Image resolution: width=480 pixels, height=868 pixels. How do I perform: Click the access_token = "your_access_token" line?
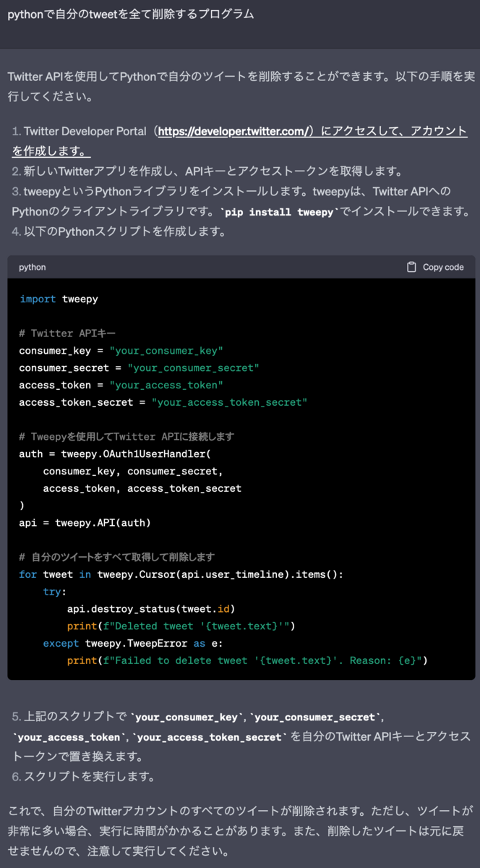pos(121,385)
